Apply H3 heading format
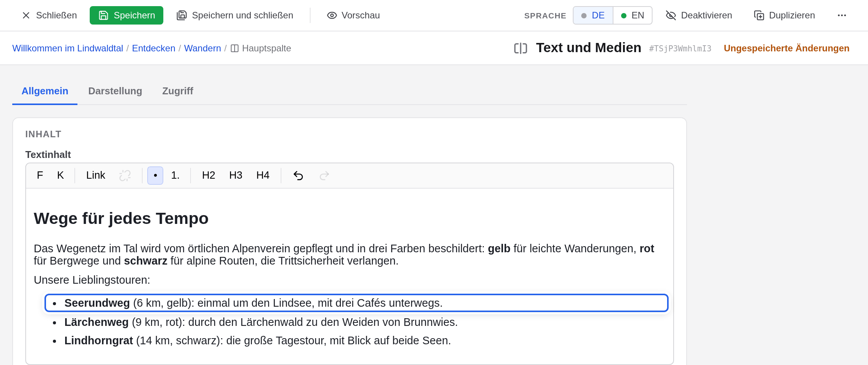Image resolution: width=868 pixels, height=365 pixels. 236,175
